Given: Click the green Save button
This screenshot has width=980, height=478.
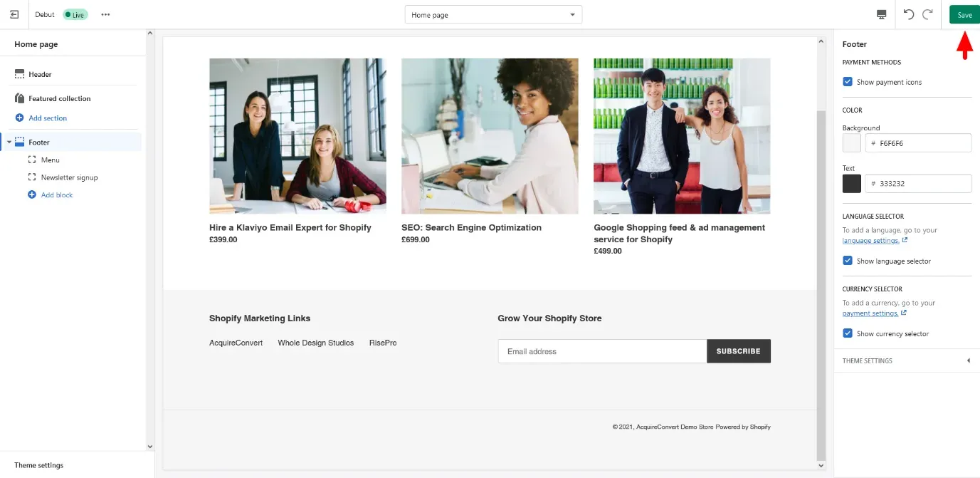Looking at the screenshot, I should [964, 15].
